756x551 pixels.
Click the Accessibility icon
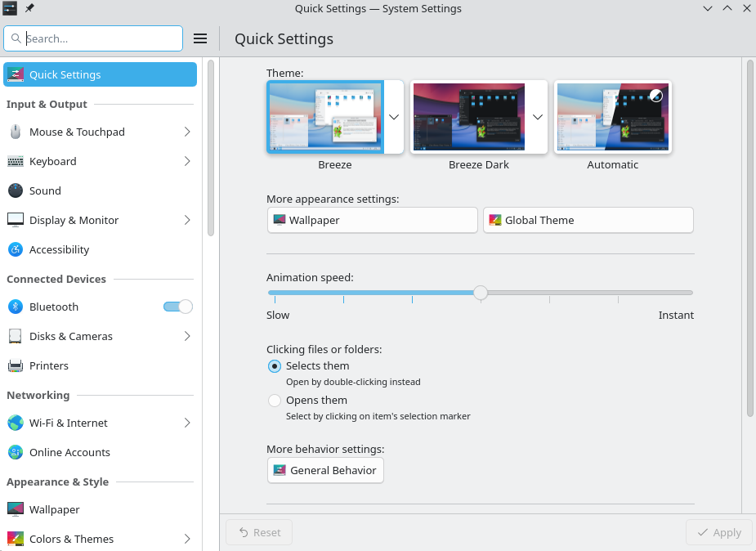(16, 249)
